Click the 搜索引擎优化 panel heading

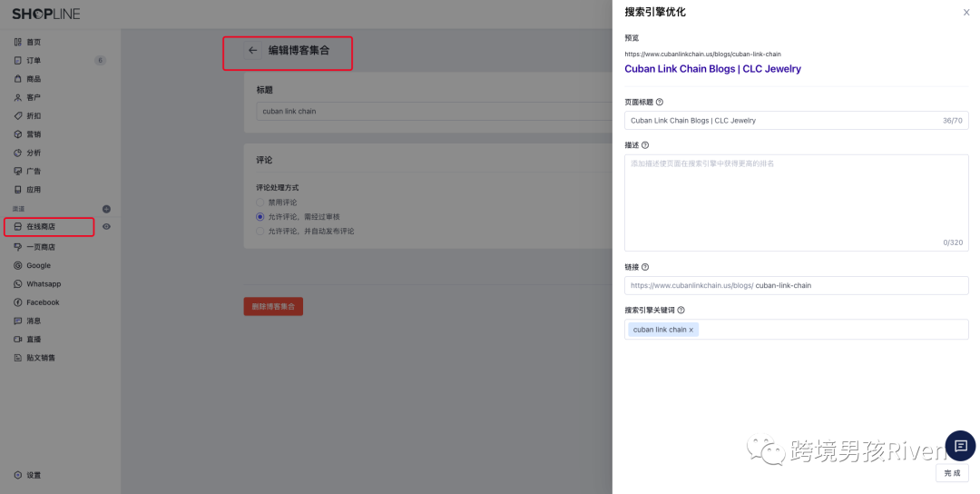coord(655,12)
